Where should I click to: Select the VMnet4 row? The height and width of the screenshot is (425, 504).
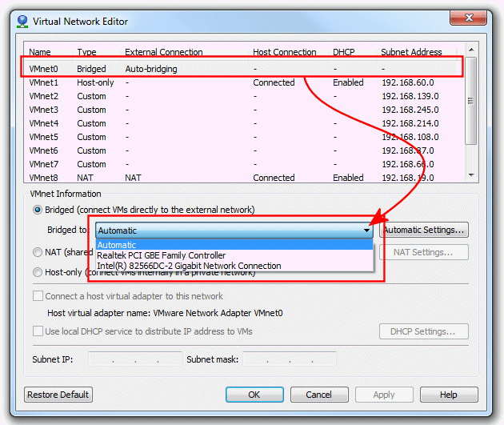(243, 123)
